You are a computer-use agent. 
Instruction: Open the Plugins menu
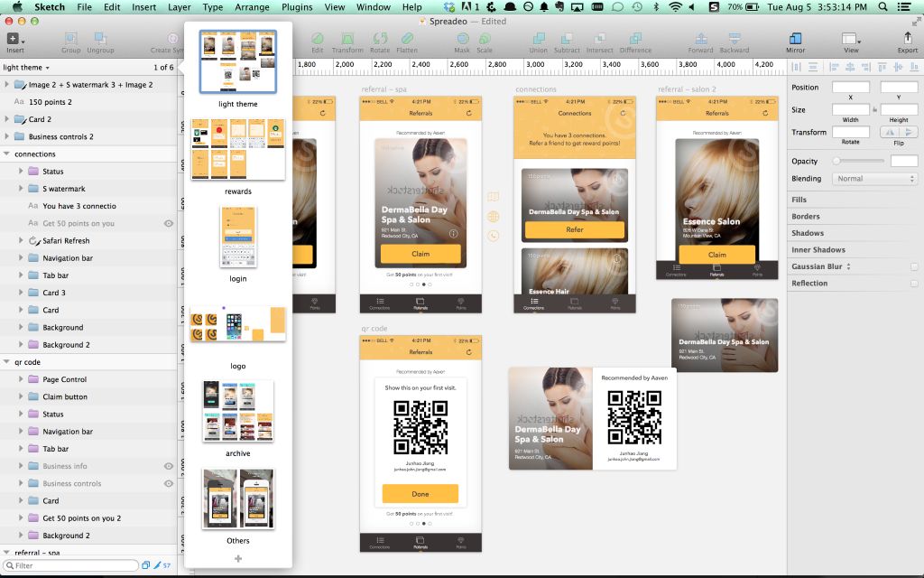[x=297, y=7]
